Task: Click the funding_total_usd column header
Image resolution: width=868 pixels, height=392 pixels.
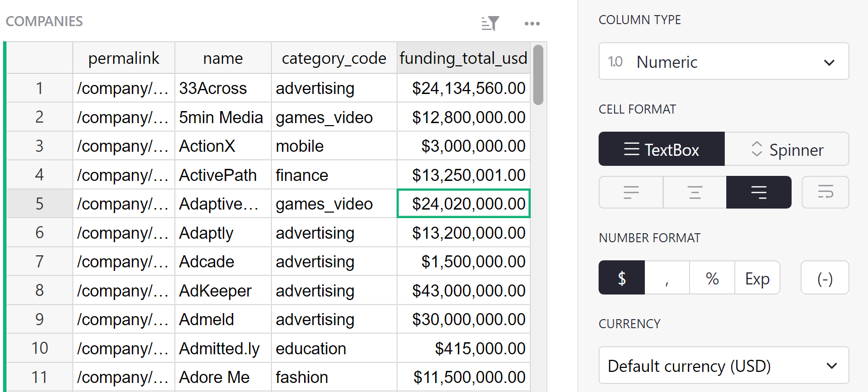Action: [463, 58]
